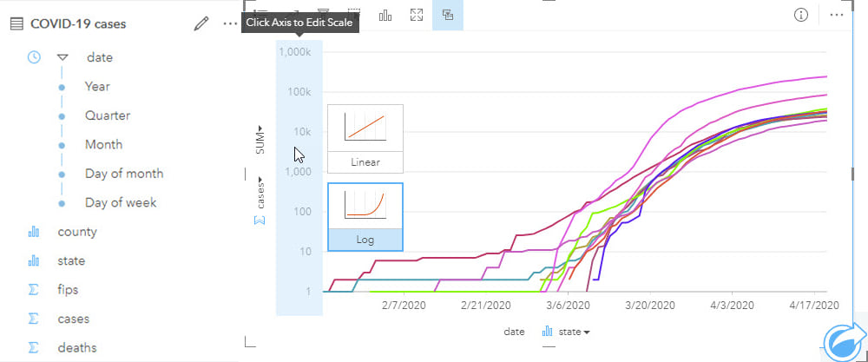The height and width of the screenshot is (362, 868).
Task: Toggle the highlighted cross-filter card icon
Action: (448, 15)
